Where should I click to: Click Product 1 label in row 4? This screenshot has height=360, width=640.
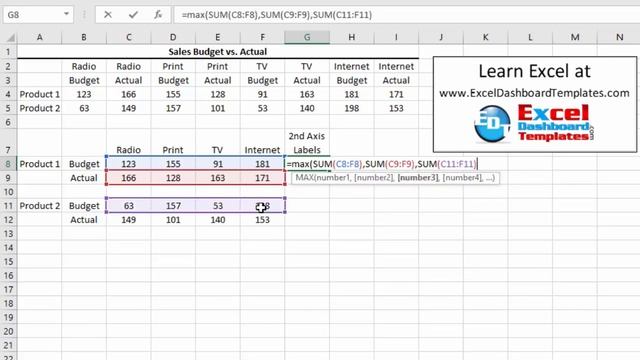(x=40, y=94)
